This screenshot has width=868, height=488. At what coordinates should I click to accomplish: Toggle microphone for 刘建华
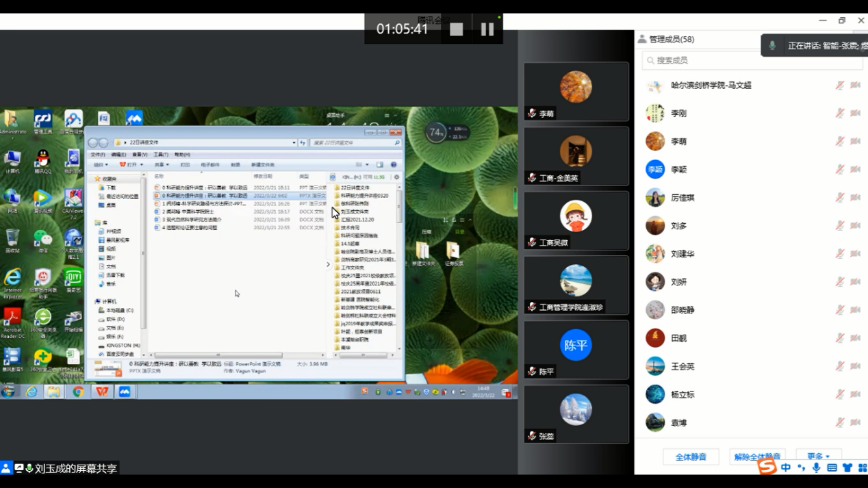click(x=839, y=253)
